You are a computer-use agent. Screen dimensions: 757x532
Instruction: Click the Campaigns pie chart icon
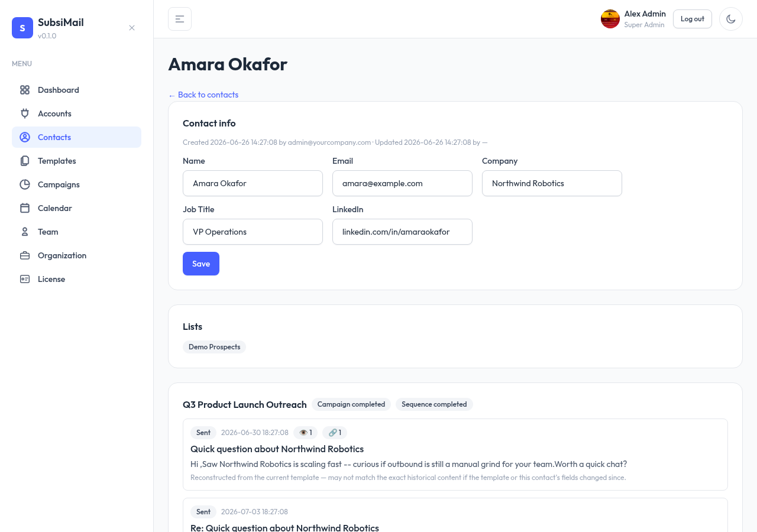[25, 184]
